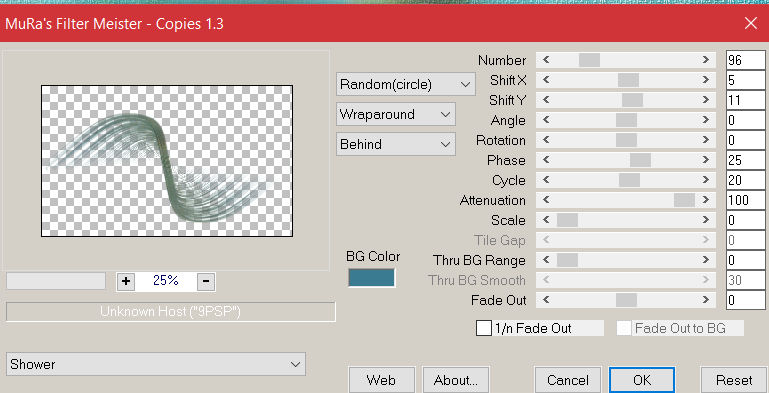
Task: Click the Number slider thumb
Action: (x=589, y=60)
